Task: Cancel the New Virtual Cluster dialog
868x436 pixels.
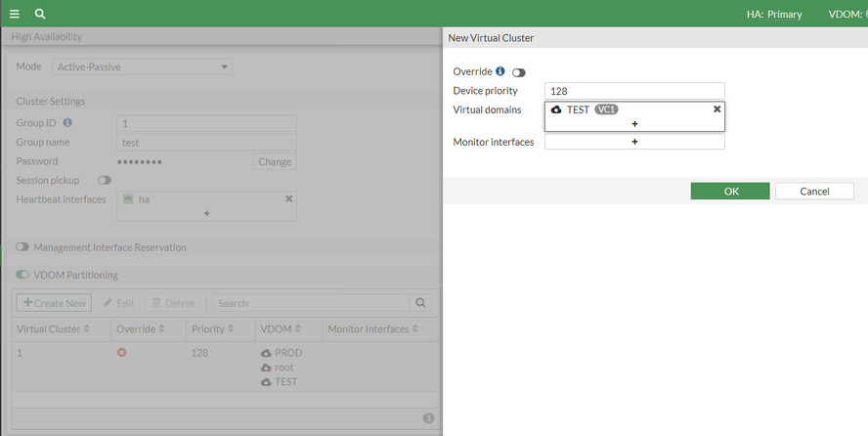Action: [x=814, y=191]
